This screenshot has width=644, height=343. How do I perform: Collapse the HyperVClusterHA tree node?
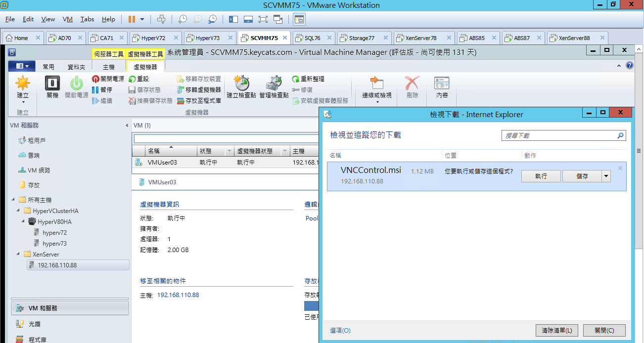18,211
